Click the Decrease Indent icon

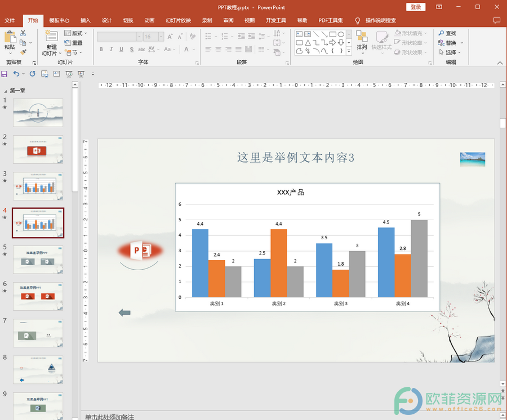pos(241,36)
